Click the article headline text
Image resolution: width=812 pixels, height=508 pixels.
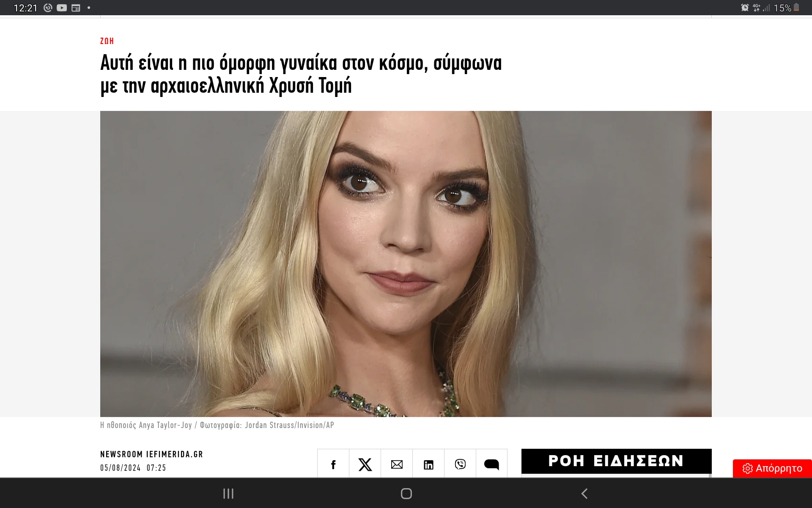301,74
